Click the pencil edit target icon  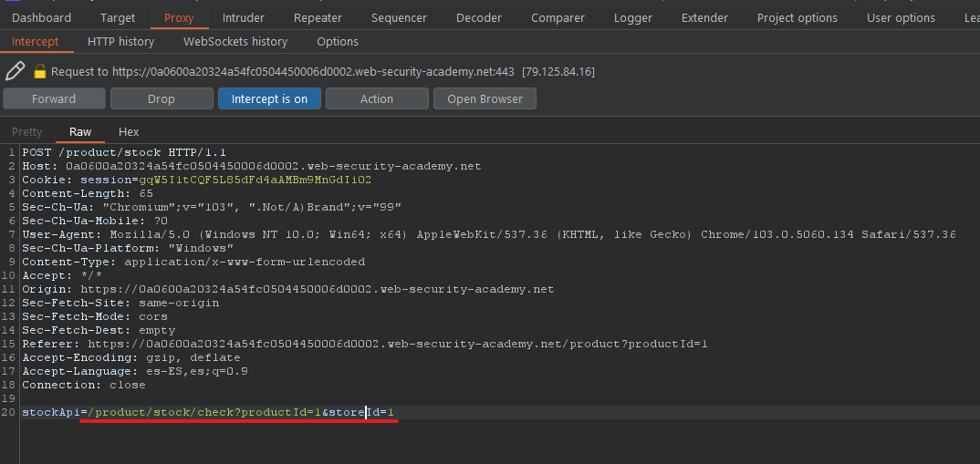pos(15,71)
